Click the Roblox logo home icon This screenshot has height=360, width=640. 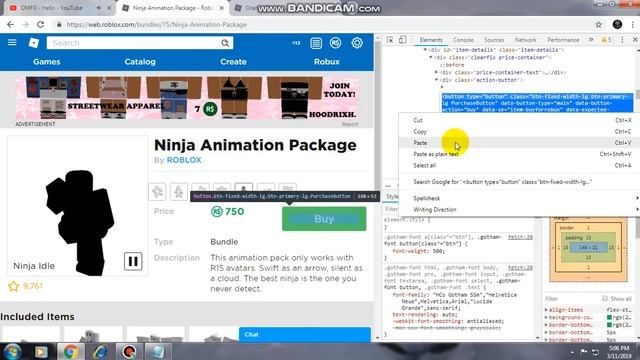(x=33, y=43)
